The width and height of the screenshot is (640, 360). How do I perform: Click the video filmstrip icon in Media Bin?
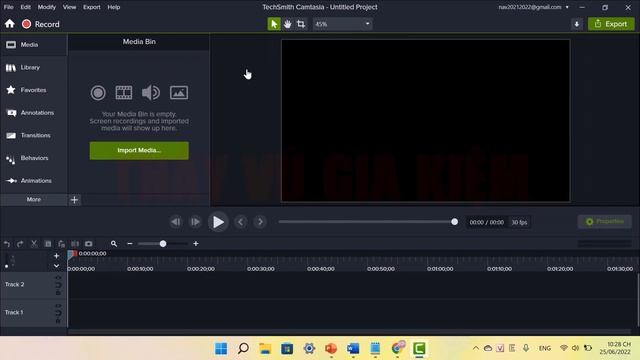[x=124, y=93]
